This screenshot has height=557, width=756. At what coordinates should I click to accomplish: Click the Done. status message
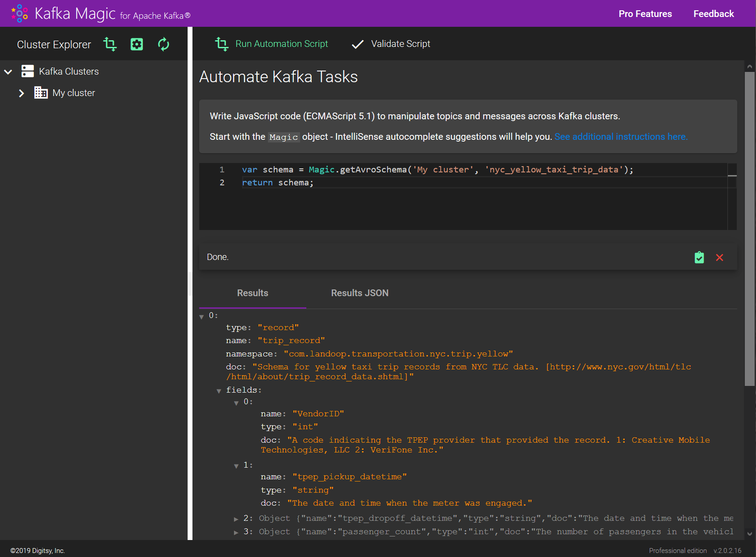(217, 257)
